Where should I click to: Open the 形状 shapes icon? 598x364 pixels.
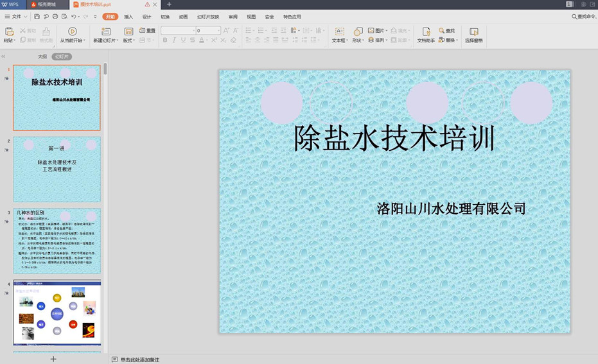358,31
